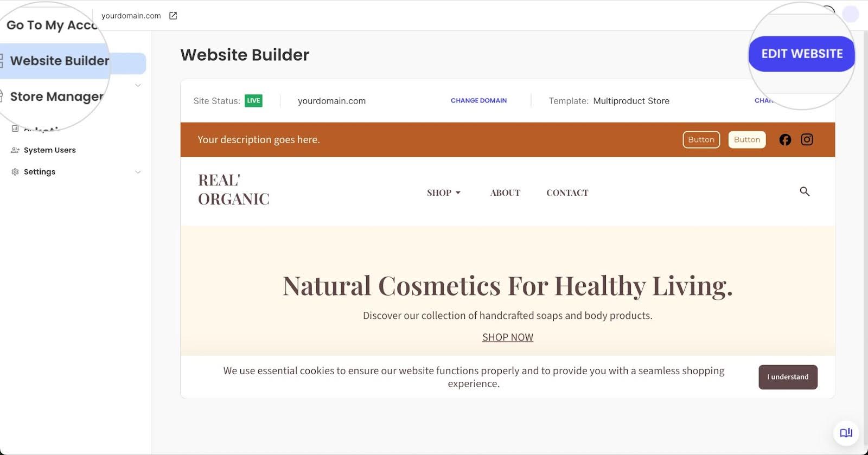Open the help guide book icon

point(846,433)
